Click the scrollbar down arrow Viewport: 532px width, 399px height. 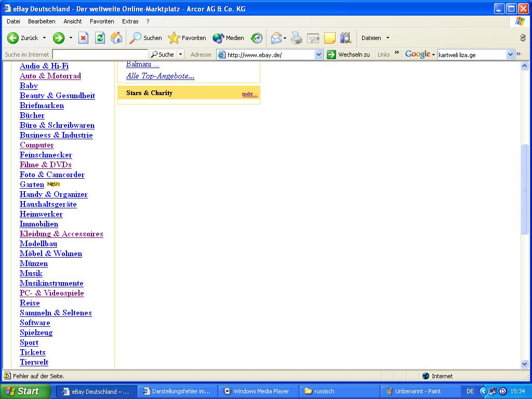click(524, 364)
